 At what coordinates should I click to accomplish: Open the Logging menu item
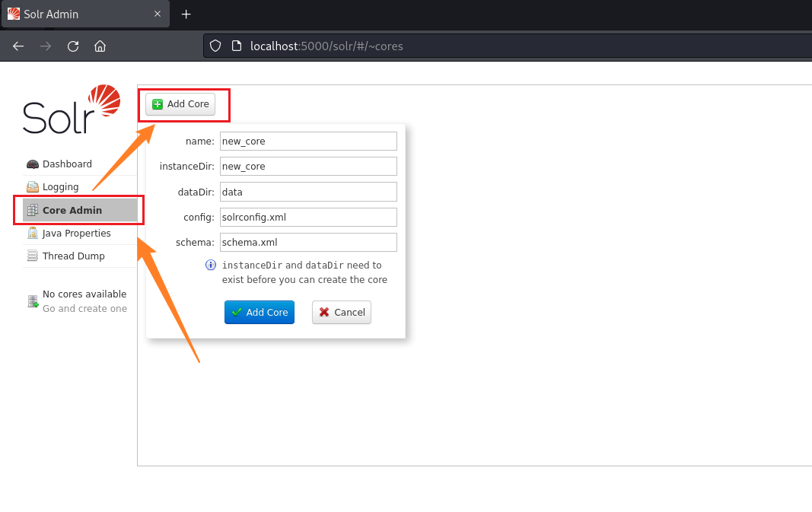[x=80, y=187]
